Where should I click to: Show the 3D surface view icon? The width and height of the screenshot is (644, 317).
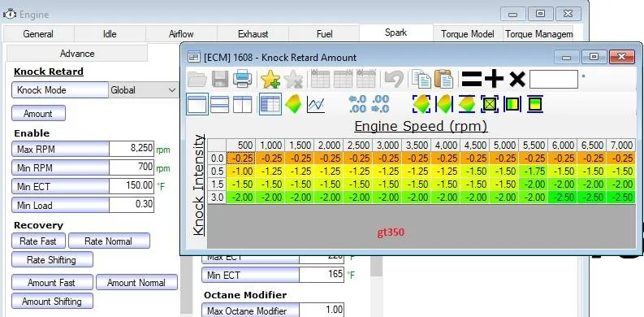coord(293,104)
